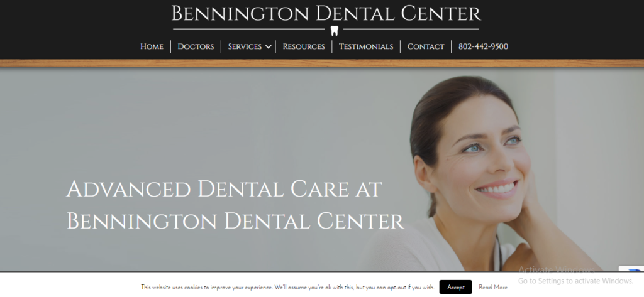Click the Bennington Dental Center site title

point(326,14)
